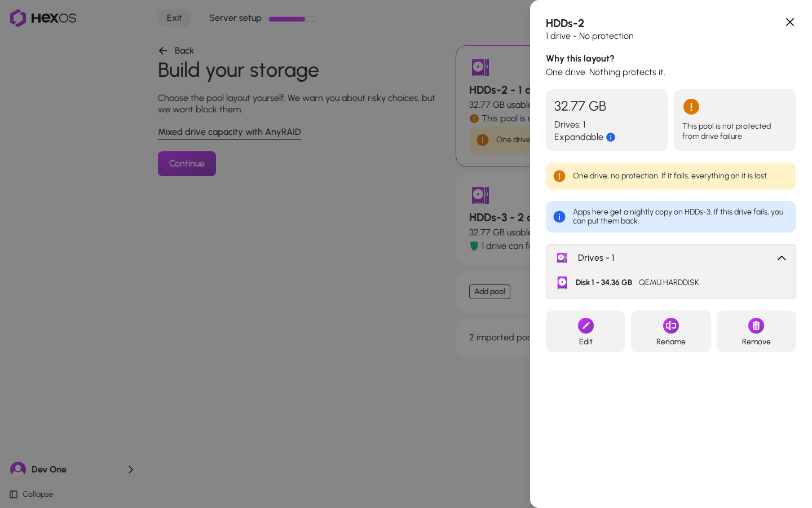Image resolution: width=812 pixels, height=508 pixels.
Task: Click the blue info icon in nightly copy notice
Action: click(x=559, y=217)
